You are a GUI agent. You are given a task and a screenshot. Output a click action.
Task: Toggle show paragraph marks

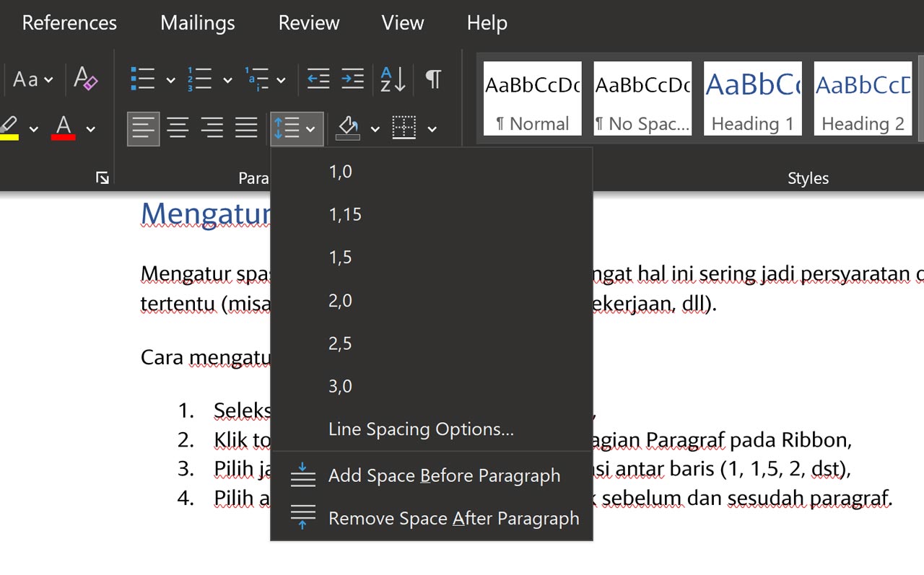click(x=433, y=79)
